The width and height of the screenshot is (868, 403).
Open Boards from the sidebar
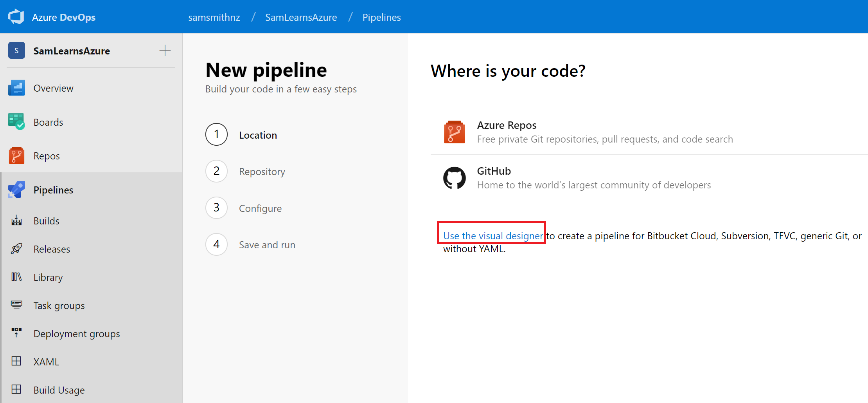point(48,122)
